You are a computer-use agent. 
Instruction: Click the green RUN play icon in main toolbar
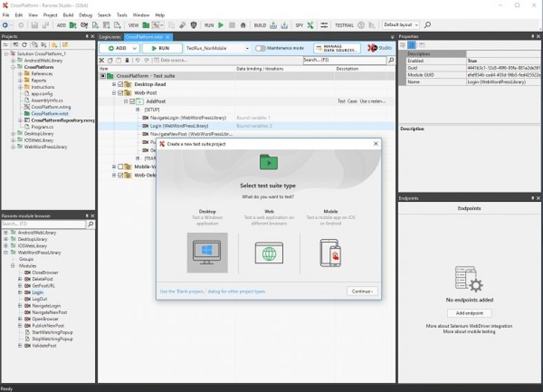click(x=221, y=25)
